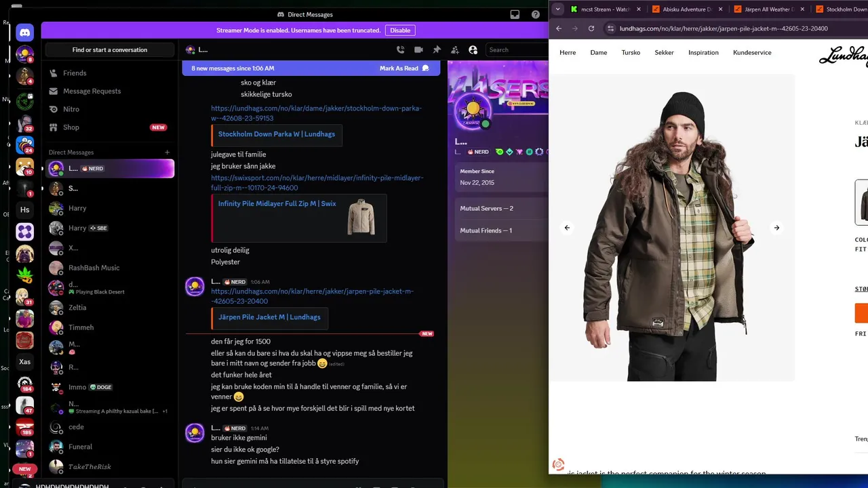Open Infinity Pile Midlayer Swix embed title
868x488 pixels.
(277, 203)
